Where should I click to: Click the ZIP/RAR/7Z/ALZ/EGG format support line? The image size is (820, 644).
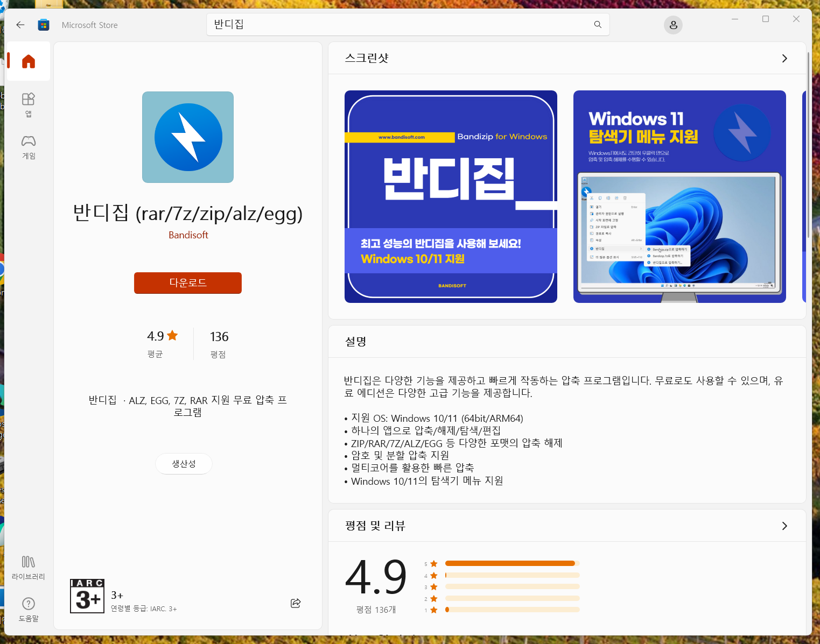[x=453, y=443]
